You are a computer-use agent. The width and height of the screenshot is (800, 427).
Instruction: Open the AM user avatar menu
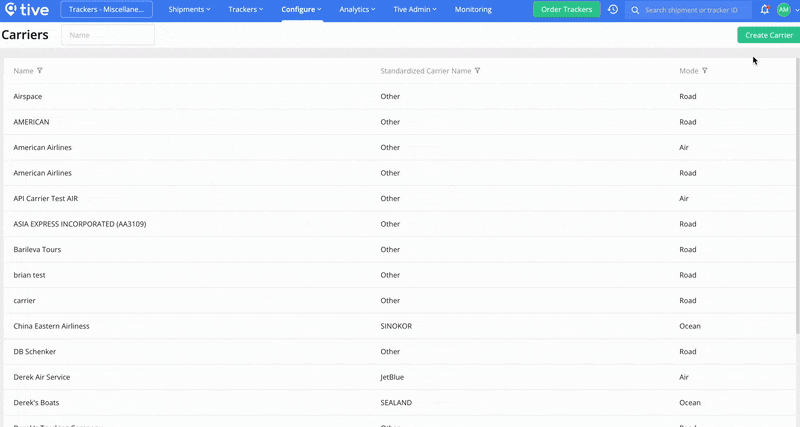point(784,9)
